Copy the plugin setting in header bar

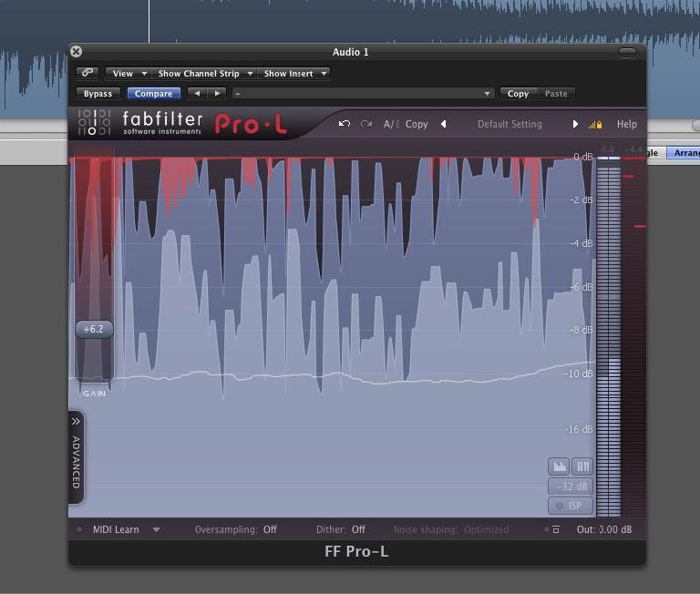click(518, 93)
